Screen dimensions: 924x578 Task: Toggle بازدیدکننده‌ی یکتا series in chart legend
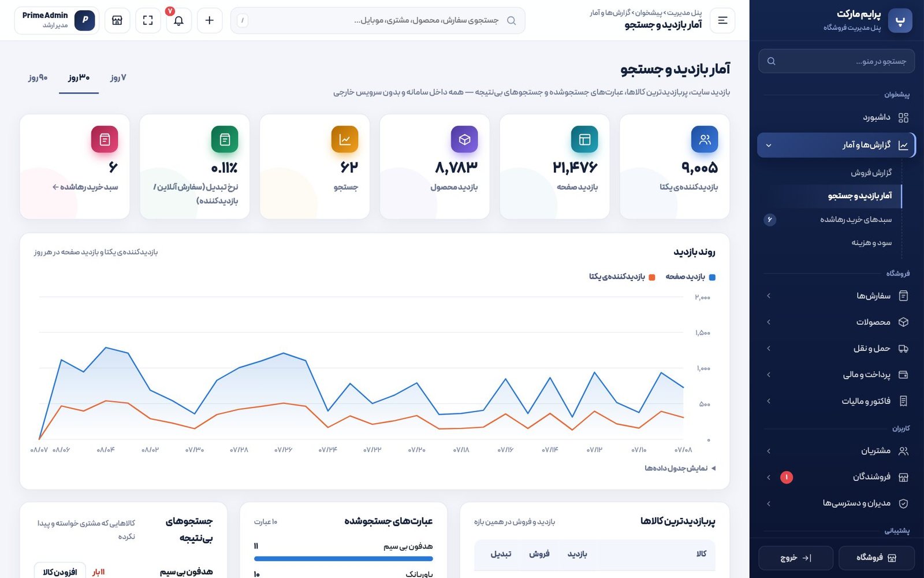[x=621, y=277]
